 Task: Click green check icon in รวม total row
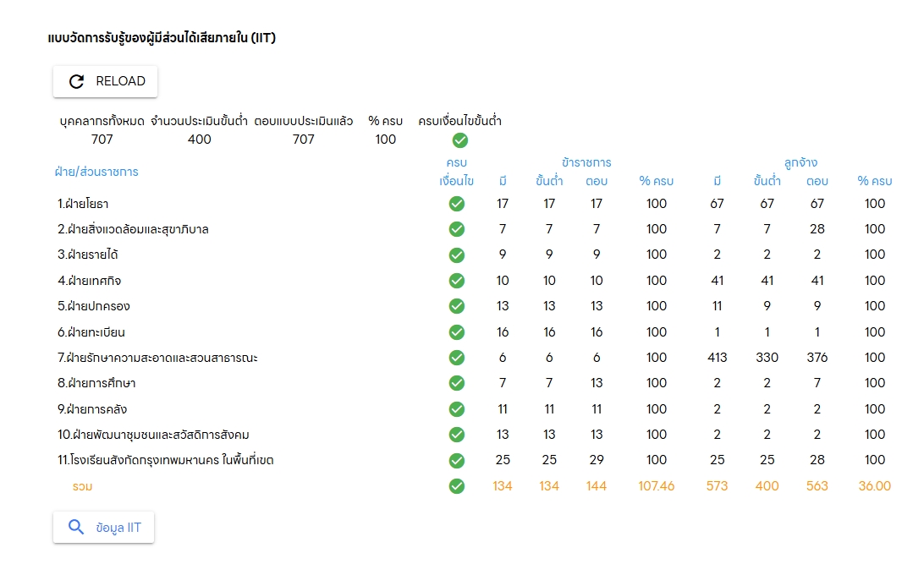point(456,486)
